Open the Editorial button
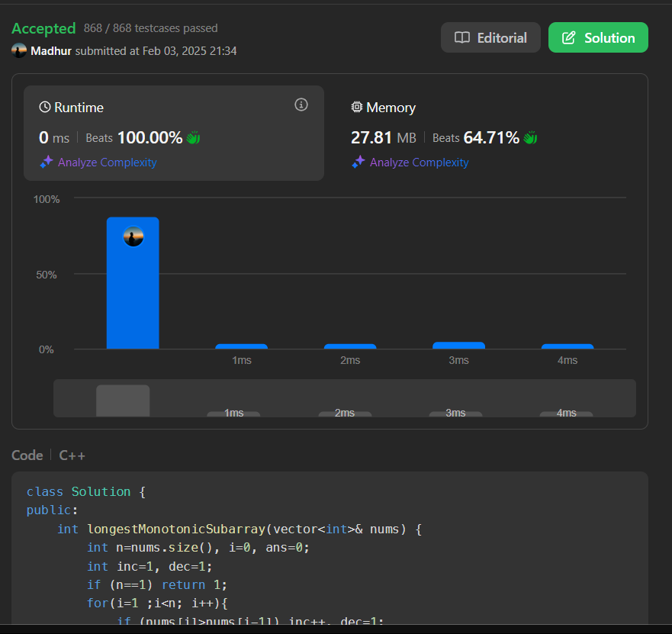This screenshot has height=634, width=672. tap(490, 37)
